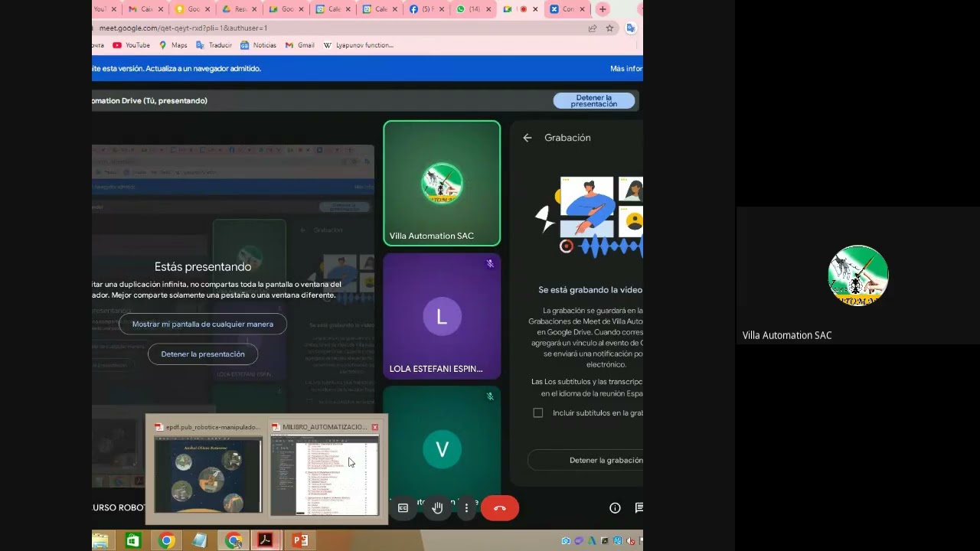Check 'Incluir subtítulos en la grabación'

coord(538,412)
